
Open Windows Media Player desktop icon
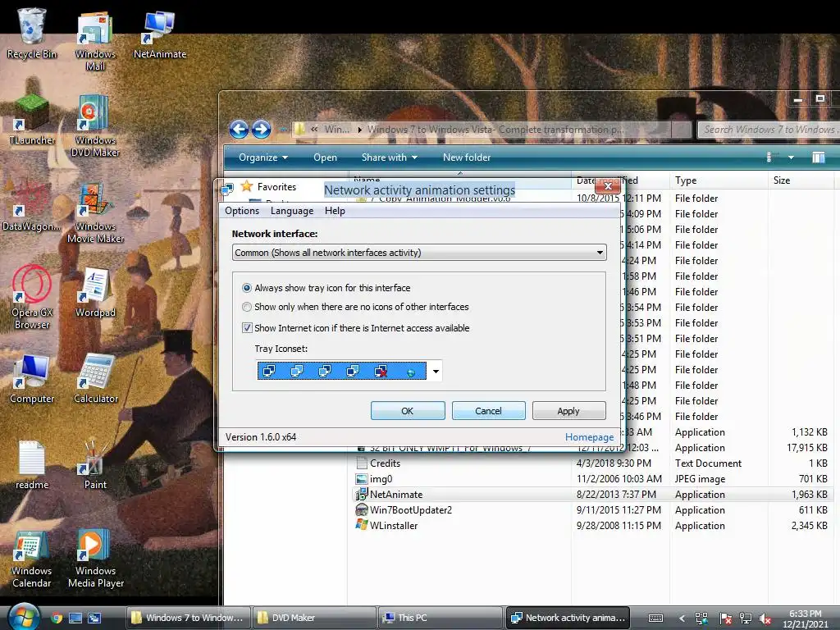(x=95, y=559)
